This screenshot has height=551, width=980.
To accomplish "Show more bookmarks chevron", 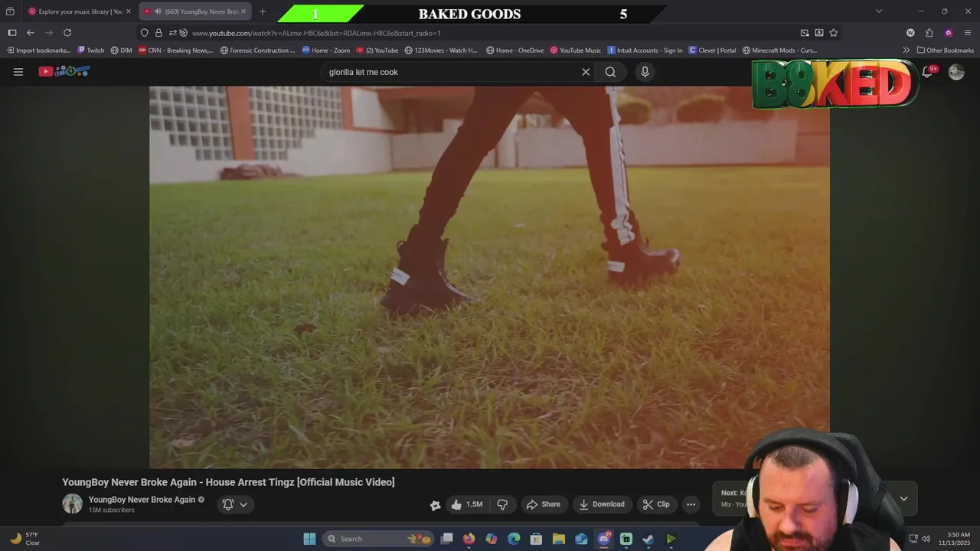I will click(906, 51).
